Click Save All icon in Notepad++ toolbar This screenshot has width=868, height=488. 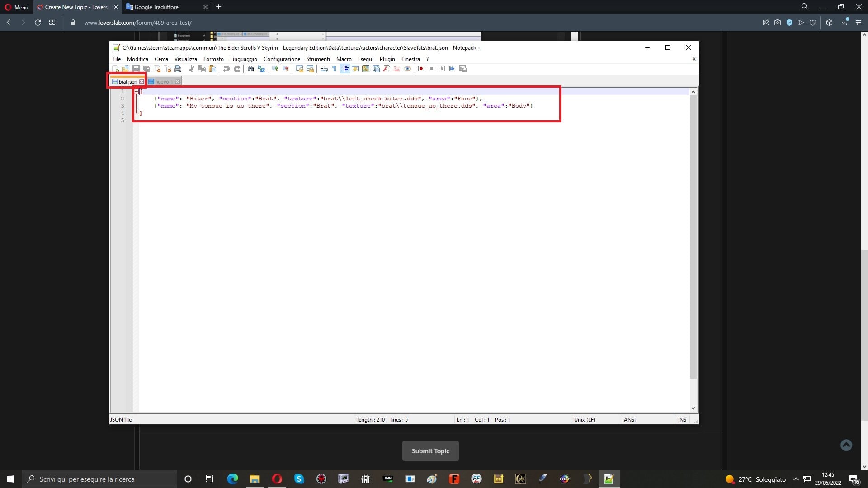(146, 69)
